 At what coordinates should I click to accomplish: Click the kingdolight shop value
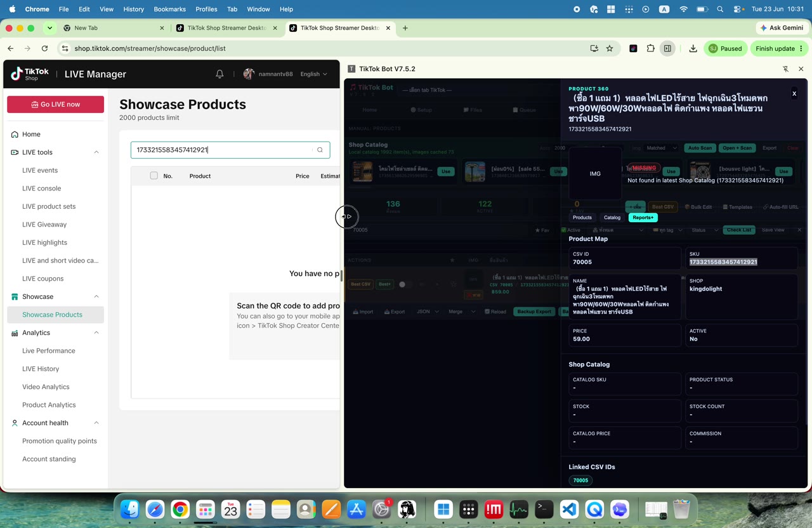pos(705,289)
